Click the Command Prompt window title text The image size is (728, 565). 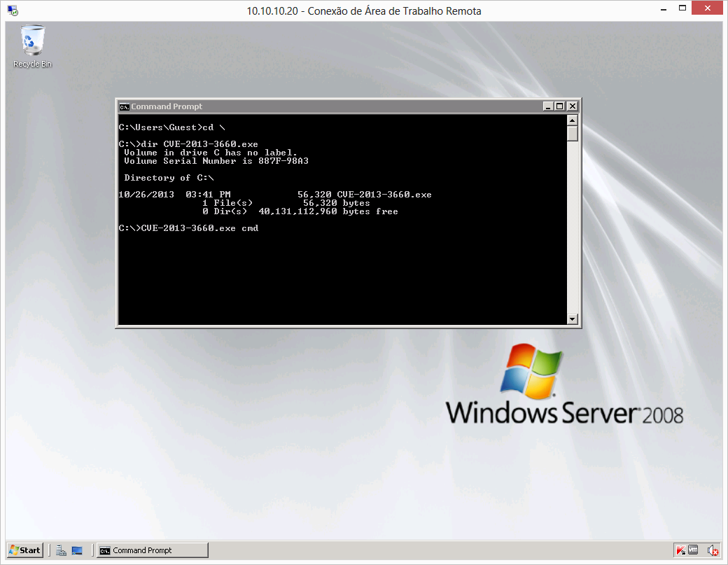(167, 106)
